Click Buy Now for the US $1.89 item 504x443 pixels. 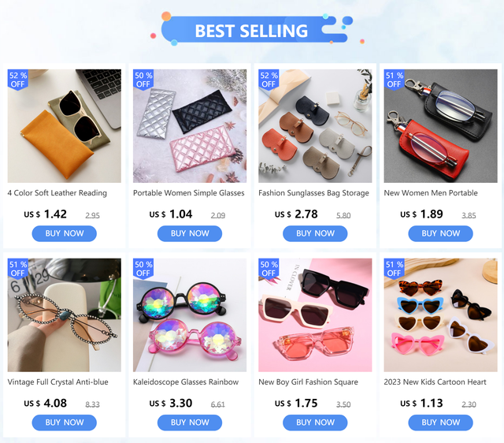pyautogui.click(x=440, y=233)
